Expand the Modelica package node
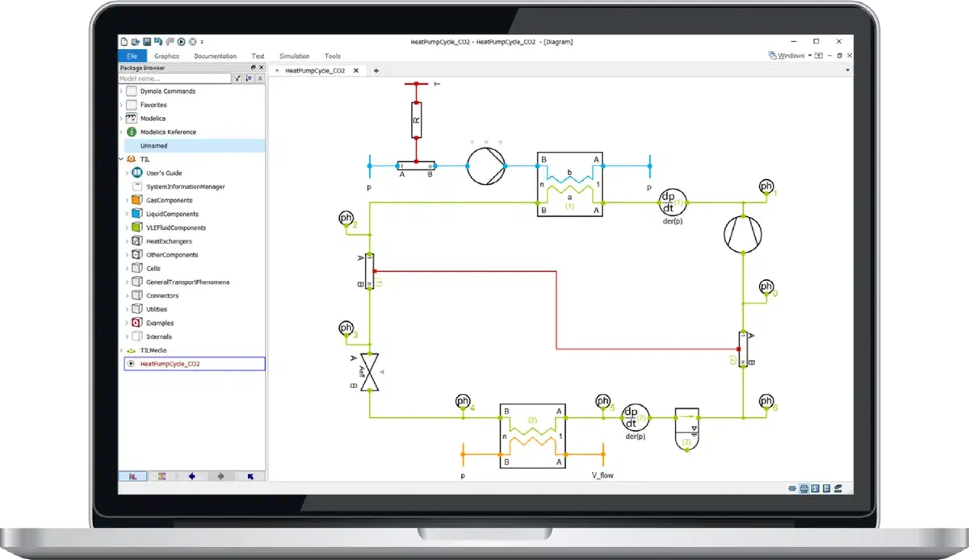 (x=122, y=119)
